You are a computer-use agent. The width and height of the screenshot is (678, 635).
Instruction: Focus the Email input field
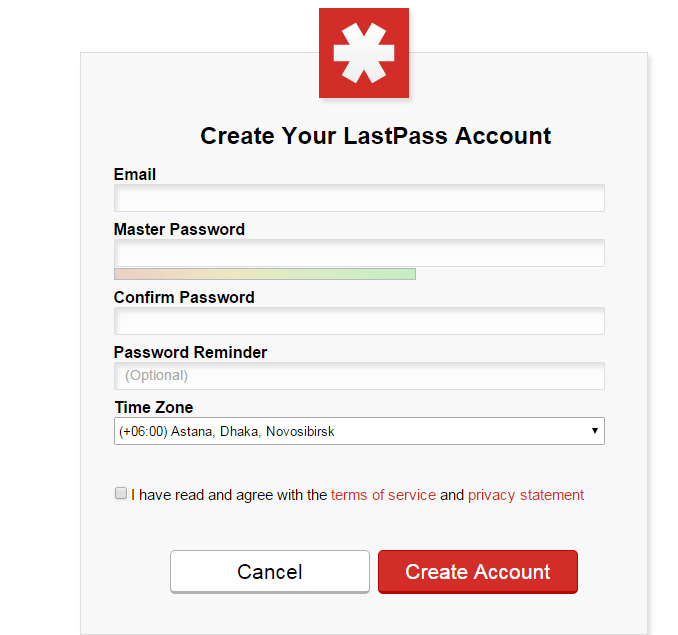pyautogui.click(x=359, y=198)
